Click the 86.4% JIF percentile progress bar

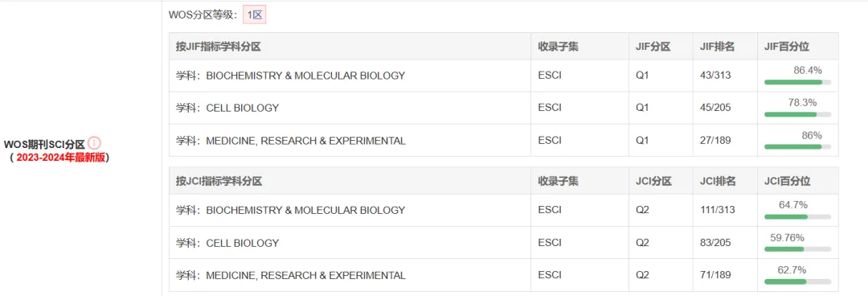pyautogui.click(x=798, y=82)
